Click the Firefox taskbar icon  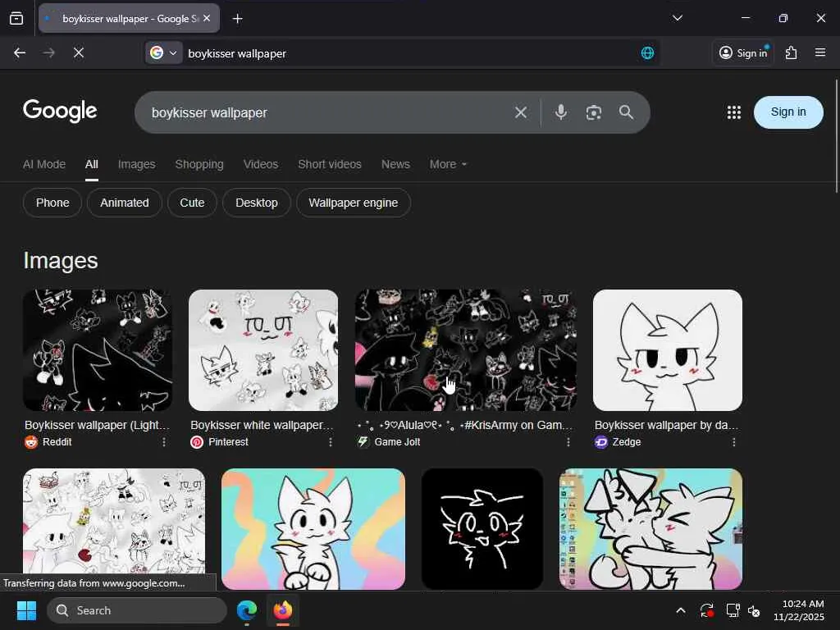[283, 610]
